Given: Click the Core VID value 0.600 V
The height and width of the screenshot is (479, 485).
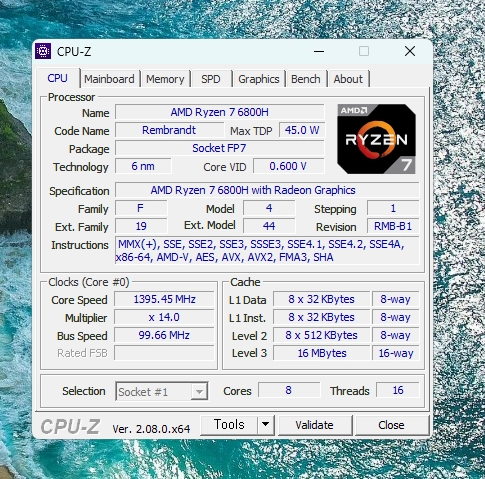Looking at the screenshot, I should 288,166.
